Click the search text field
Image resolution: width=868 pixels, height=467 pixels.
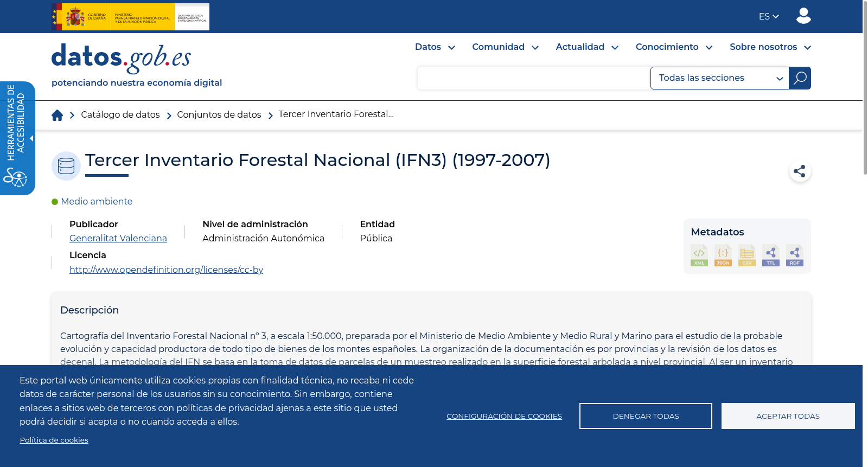(x=534, y=78)
